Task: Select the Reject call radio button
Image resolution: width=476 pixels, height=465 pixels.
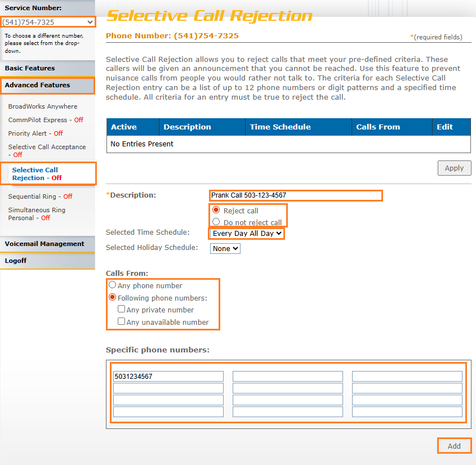Action: point(216,209)
